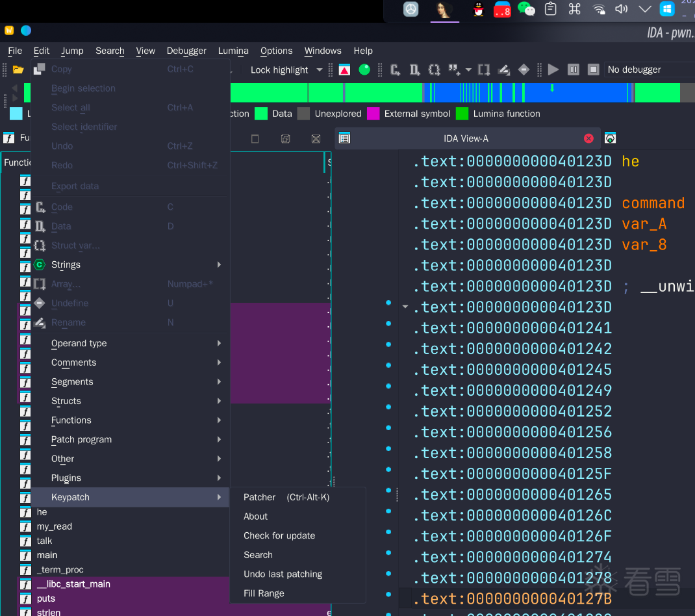This screenshot has height=616, width=695.
Task: Select Patcher (Ctrl-Alt-K) from Keypatch submenu
Action: (286, 497)
